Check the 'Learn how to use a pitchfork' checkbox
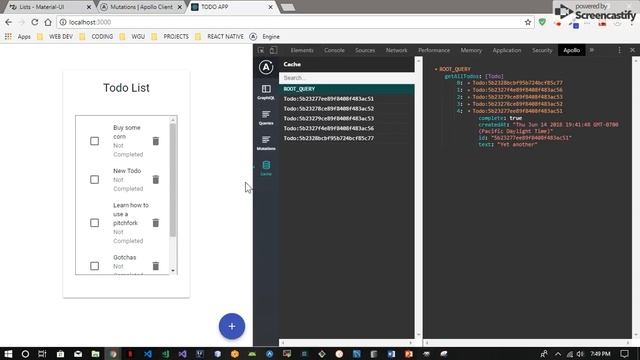This screenshot has width=640, height=360. pos(94,223)
